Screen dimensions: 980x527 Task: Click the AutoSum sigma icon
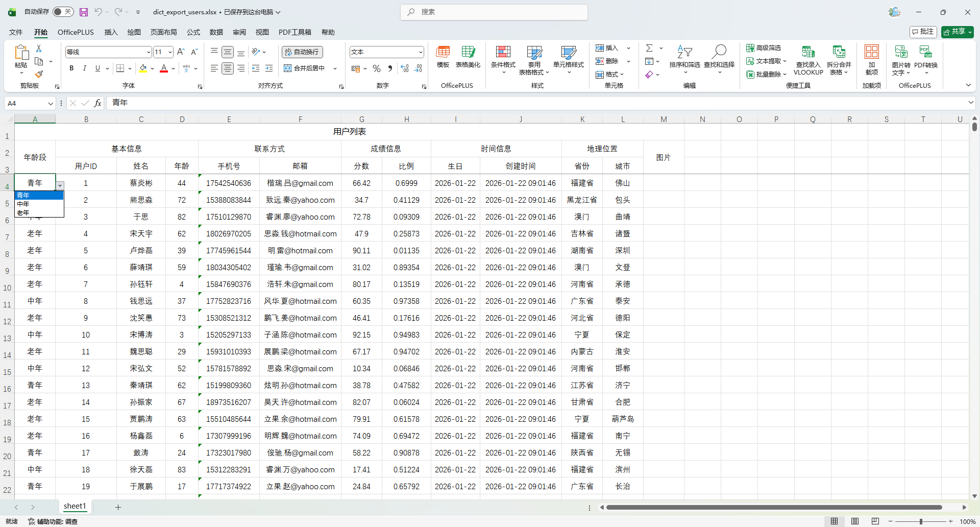pos(649,48)
